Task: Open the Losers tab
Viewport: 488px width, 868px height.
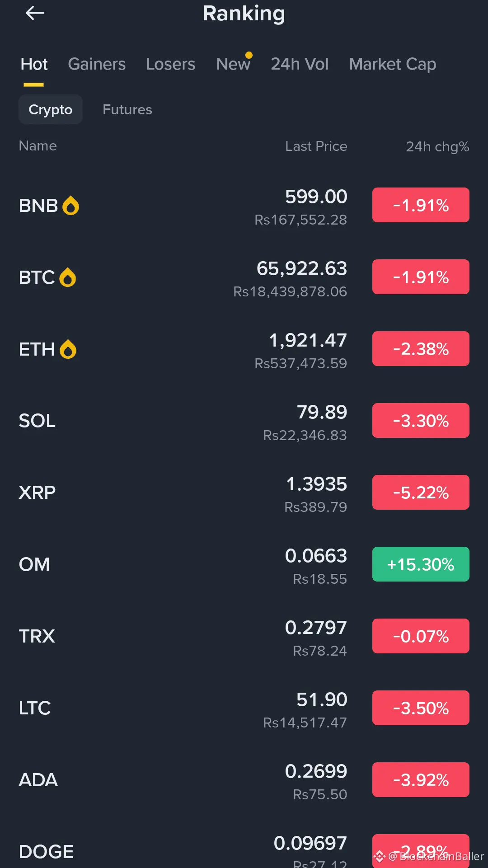Action: click(x=170, y=64)
